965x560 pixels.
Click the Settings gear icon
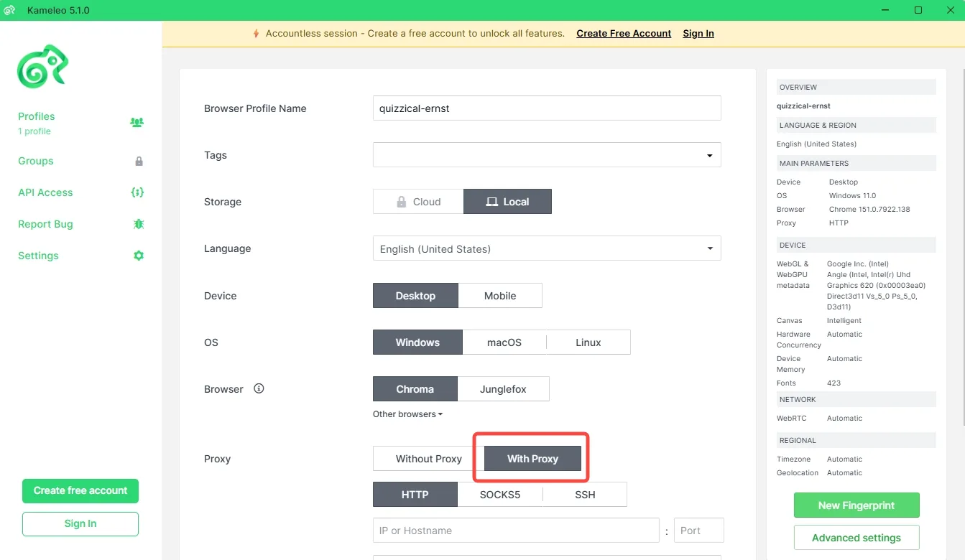point(139,256)
